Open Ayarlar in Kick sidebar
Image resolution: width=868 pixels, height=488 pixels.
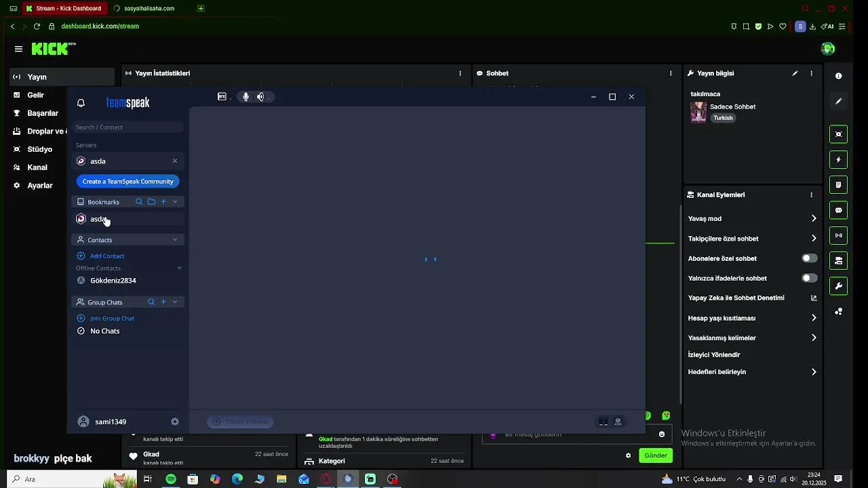39,186
